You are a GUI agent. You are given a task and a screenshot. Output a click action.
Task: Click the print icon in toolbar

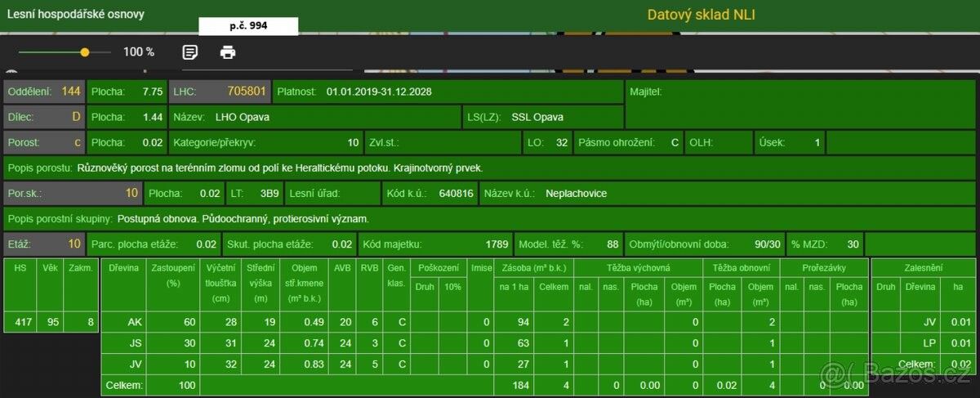[x=228, y=52]
